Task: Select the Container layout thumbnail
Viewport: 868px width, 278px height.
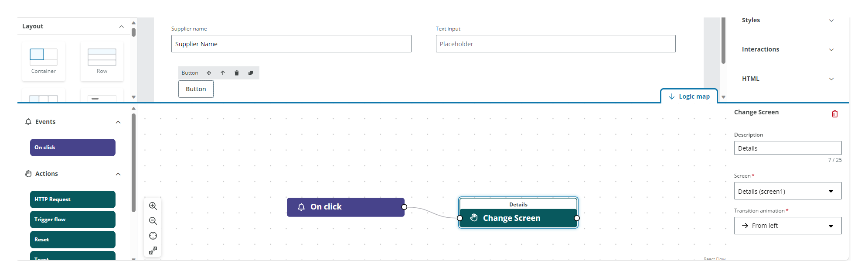Action: coord(44,61)
